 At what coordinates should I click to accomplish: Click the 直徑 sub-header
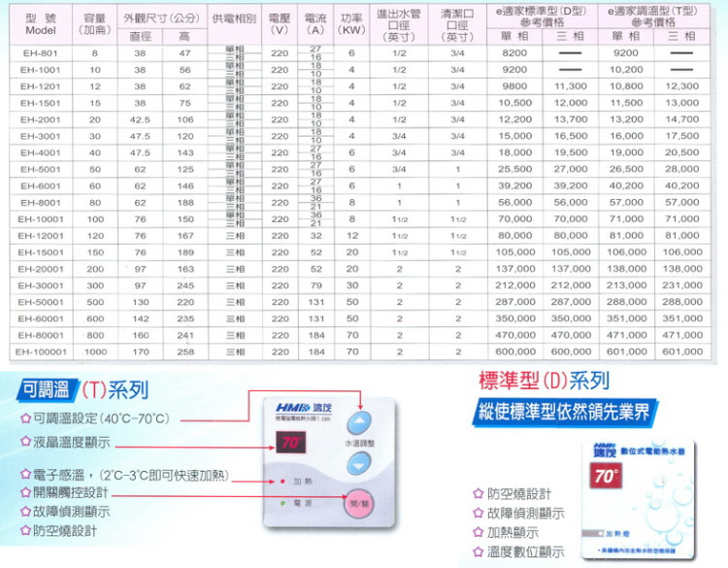(140, 37)
